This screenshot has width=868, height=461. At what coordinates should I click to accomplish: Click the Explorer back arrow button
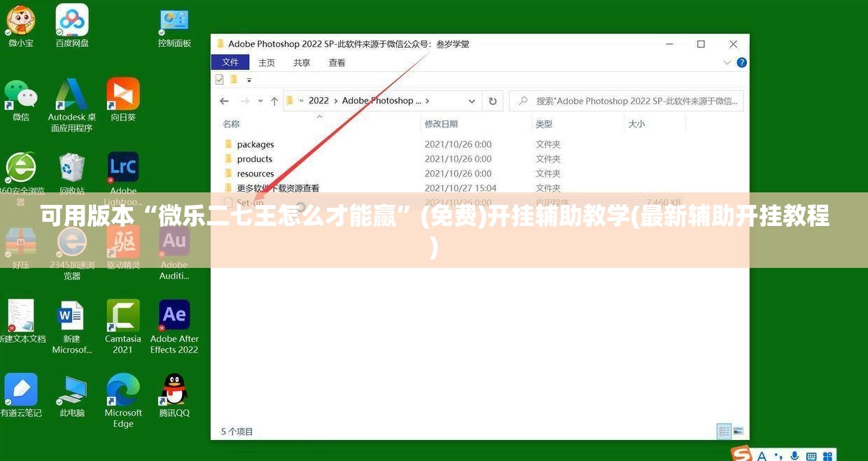tap(224, 101)
